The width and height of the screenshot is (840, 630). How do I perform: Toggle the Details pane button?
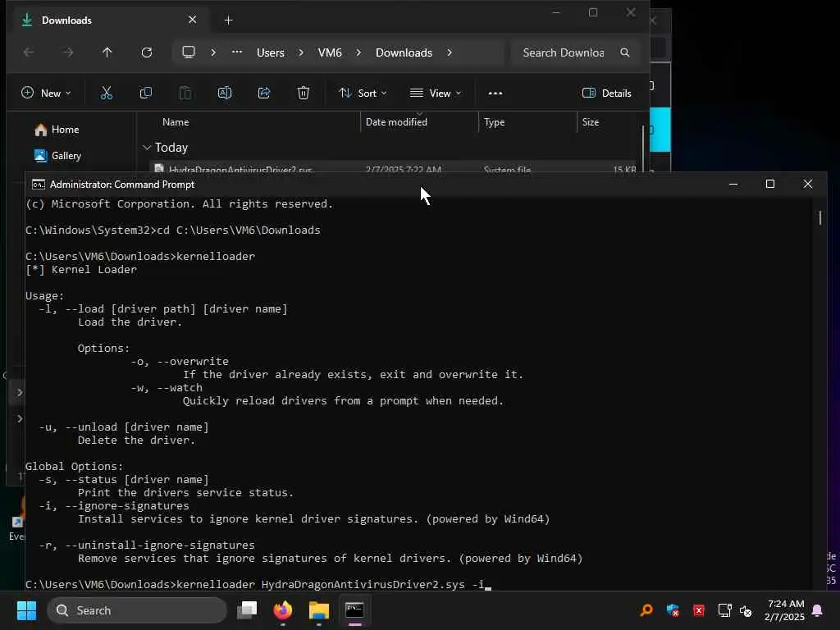pos(606,94)
